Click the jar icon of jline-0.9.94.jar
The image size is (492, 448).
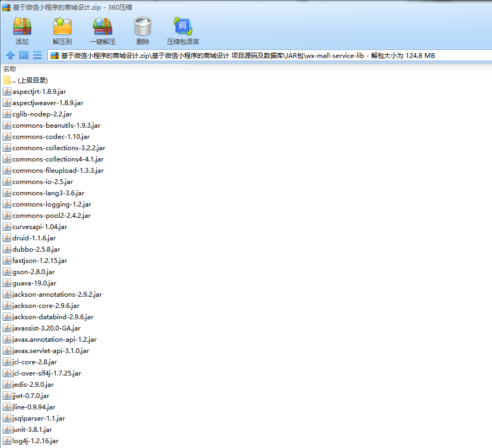(7, 407)
